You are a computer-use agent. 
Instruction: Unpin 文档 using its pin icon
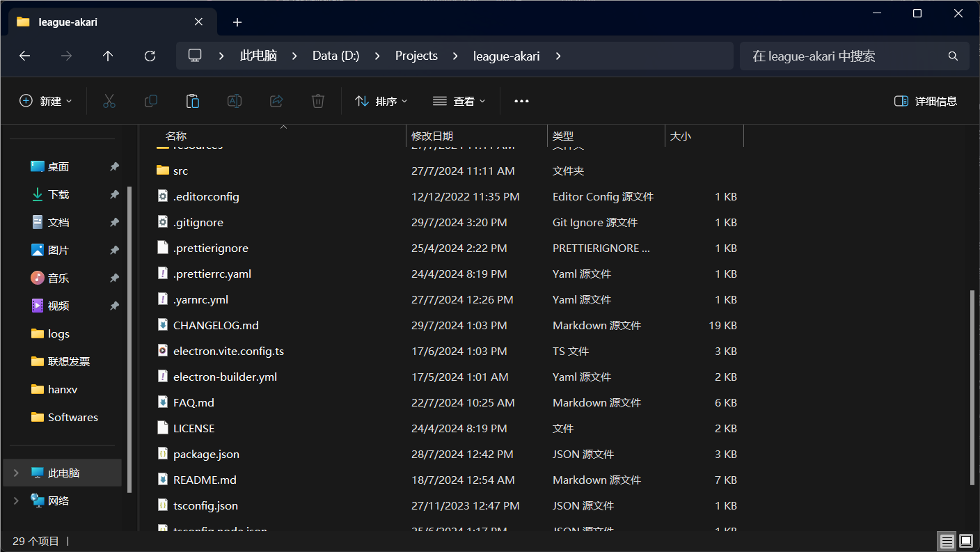point(114,223)
